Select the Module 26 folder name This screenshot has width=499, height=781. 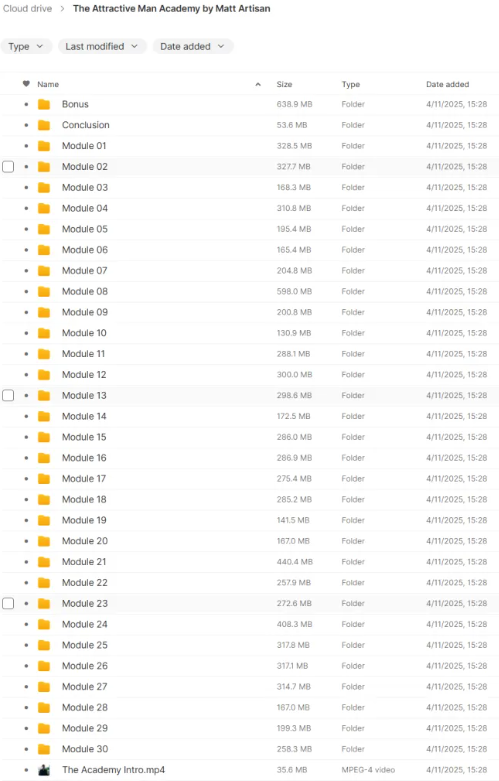[x=85, y=666]
